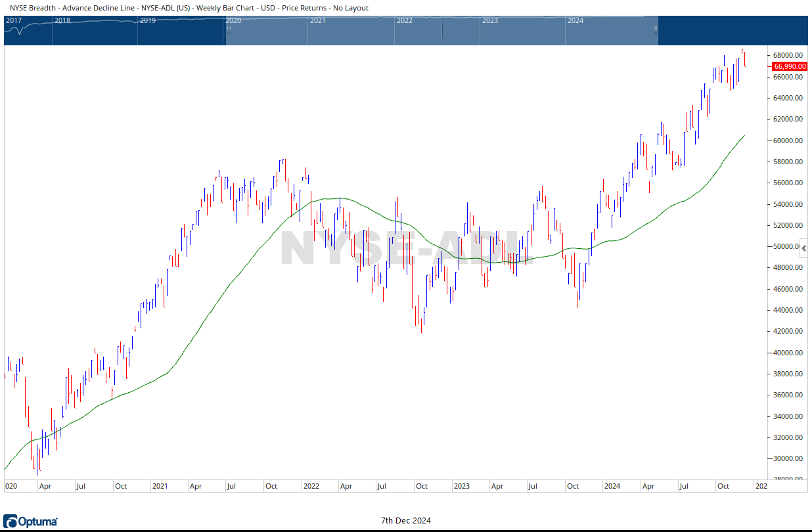This screenshot has height=532, width=812.
Task: Click the 60000.00 label on price axis
Action: [x=788, y=141]
